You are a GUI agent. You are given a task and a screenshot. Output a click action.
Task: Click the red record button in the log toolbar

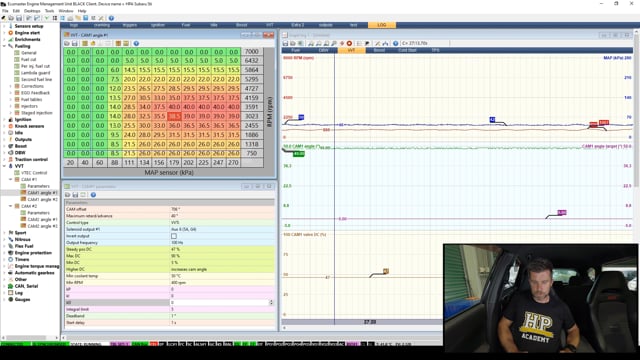click(x=349, y=43)
